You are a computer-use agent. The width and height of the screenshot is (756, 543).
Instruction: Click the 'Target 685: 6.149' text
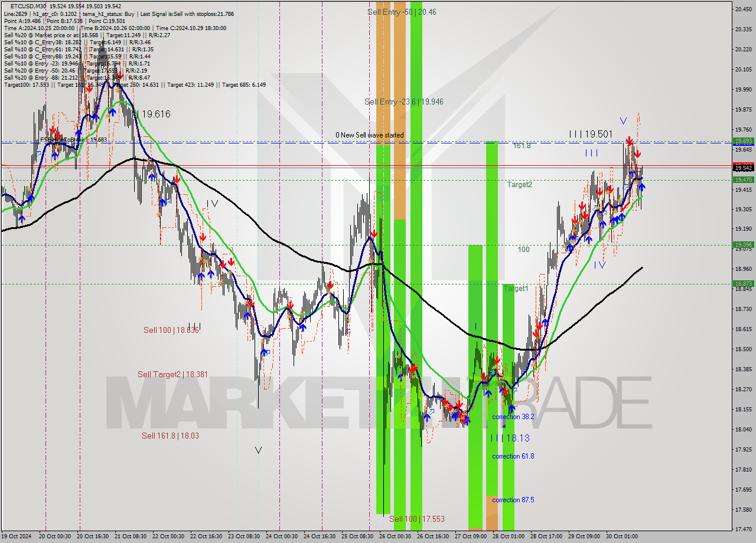pyautogui.click(x=243, y=84)
